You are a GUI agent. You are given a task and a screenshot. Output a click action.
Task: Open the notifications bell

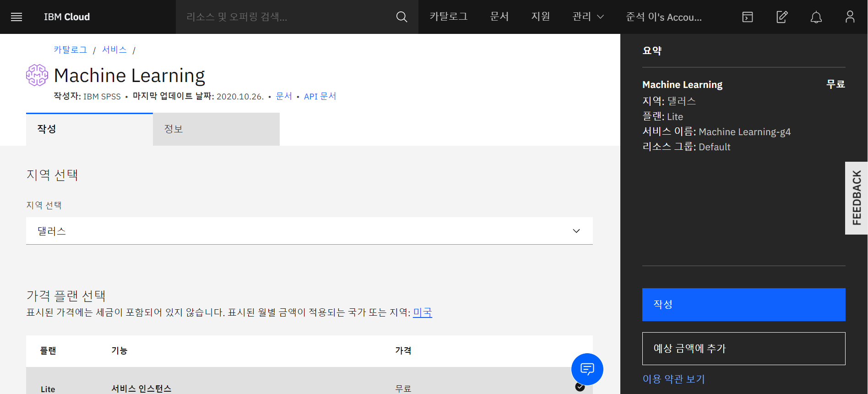(x=816, y=17)
